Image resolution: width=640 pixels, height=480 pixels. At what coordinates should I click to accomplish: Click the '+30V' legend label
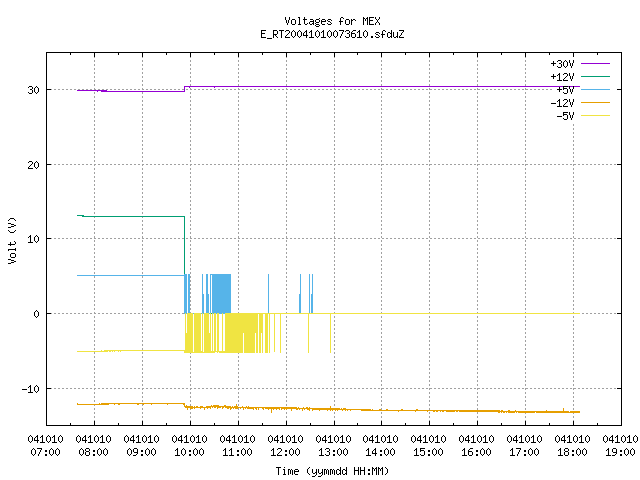coord(562,64)
